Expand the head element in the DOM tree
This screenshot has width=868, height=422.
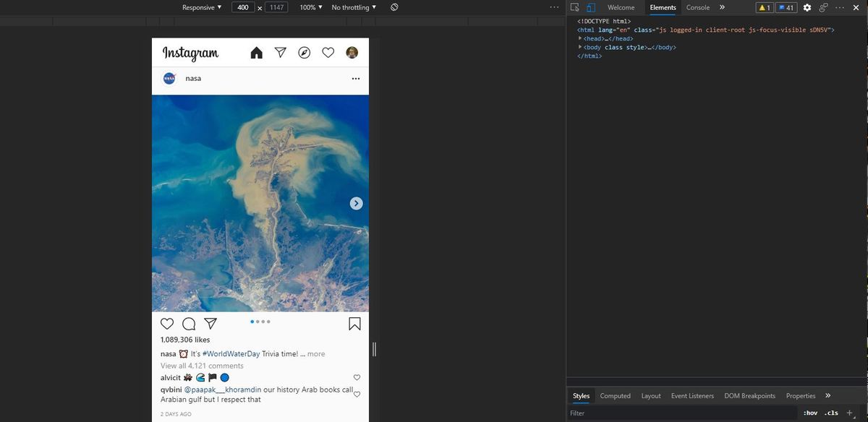[579, 38]
